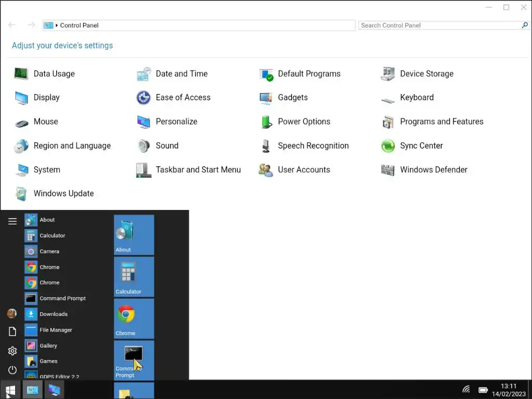Screen dimensions: 532x399
Task: Click the About pinned tile
Action: coord(134,235)
